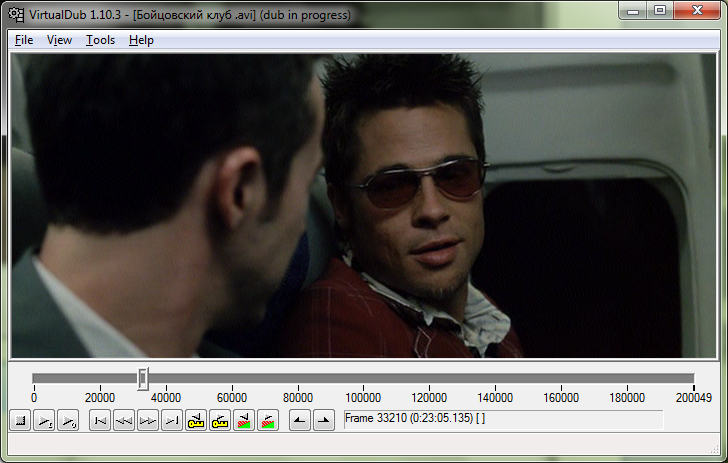The height and width of the screenshot is (463, 728).
Task: Open the View menu
Action: [x=59, y=40]
